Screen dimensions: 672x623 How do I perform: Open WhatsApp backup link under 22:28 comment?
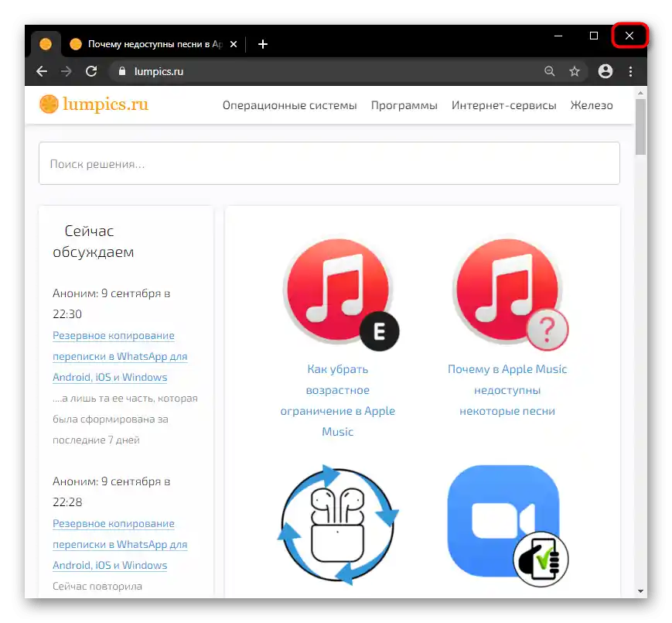(x=120, y=545)
